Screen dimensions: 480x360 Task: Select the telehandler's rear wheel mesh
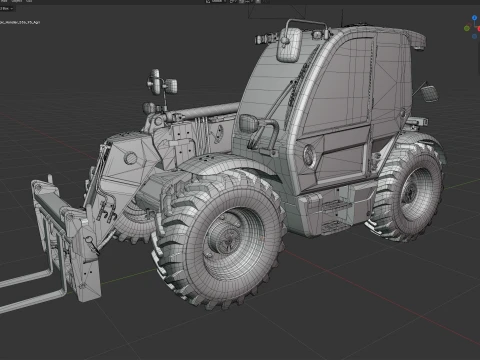[x=407, y=193]
